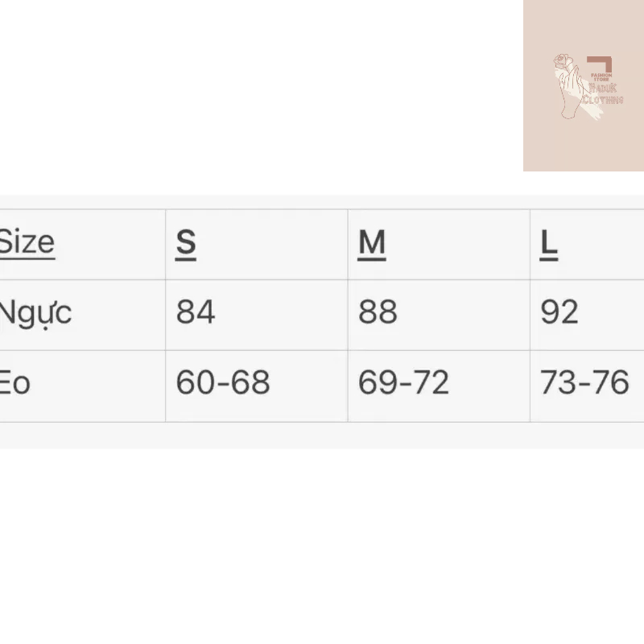Click the Ngực row label
Screen dimensions: 644x644
tap(35, 312)
